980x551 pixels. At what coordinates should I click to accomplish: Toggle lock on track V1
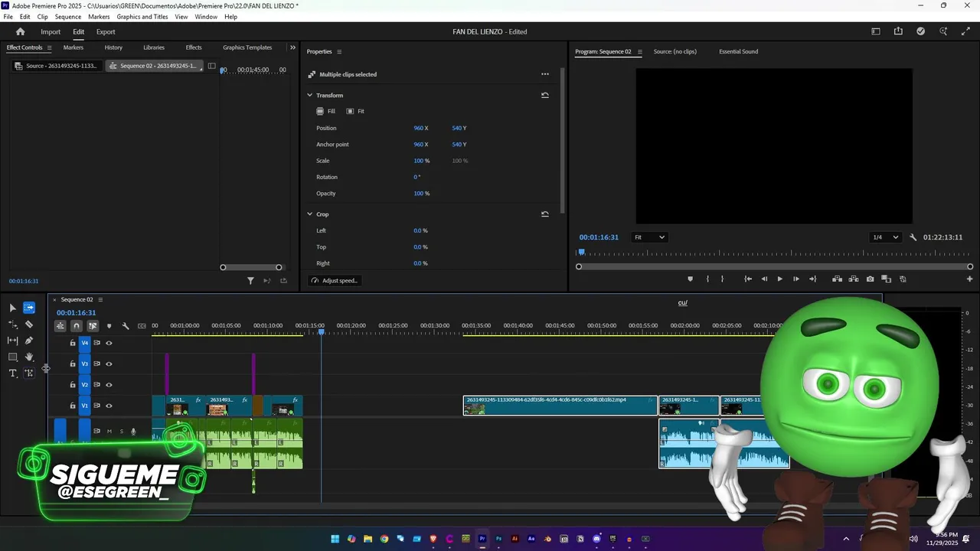coord(73,406)
